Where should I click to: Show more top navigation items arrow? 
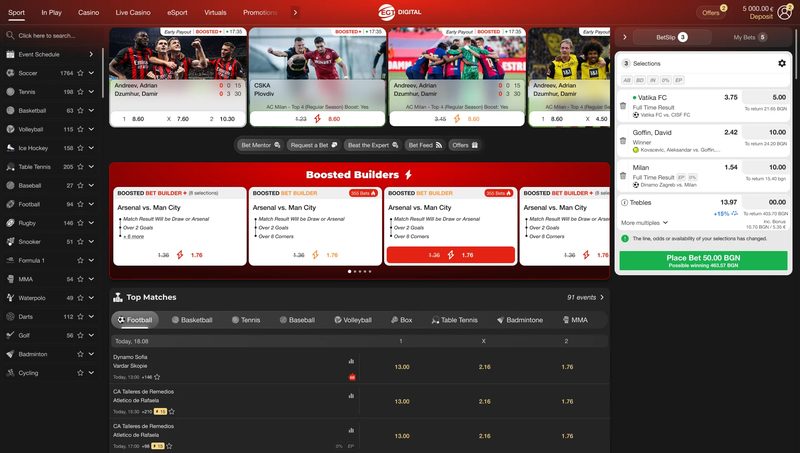click(295, 12)
